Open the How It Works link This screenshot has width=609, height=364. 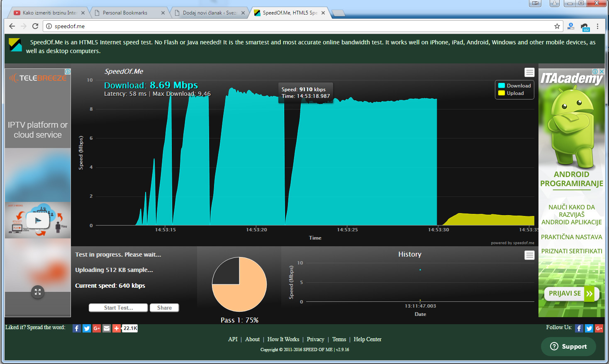pos(283,339)
